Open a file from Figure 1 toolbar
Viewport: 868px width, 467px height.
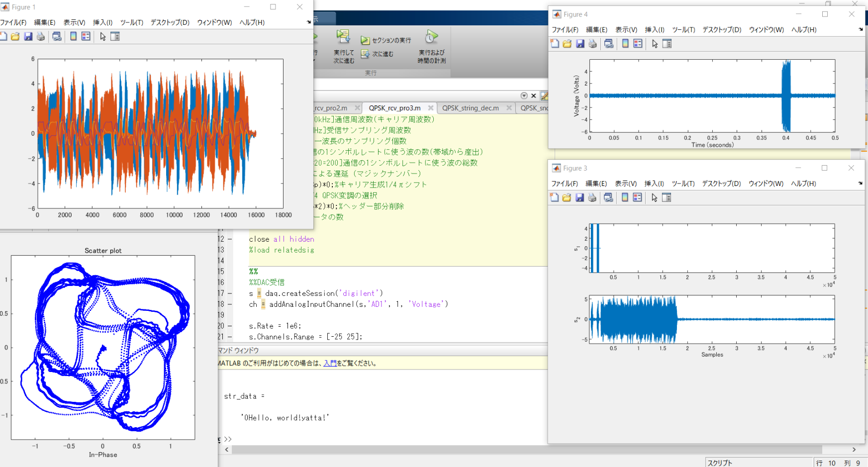(15, 36)
